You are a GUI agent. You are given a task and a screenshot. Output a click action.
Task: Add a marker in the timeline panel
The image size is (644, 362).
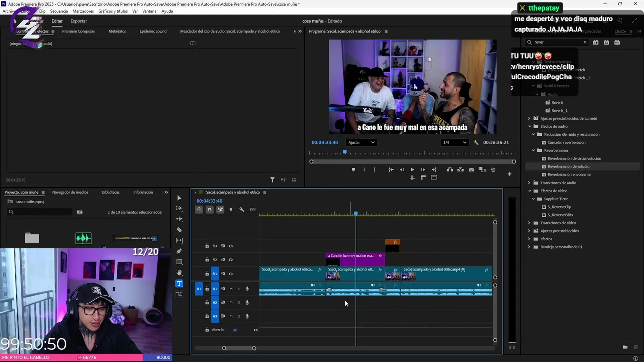point(231,209)
